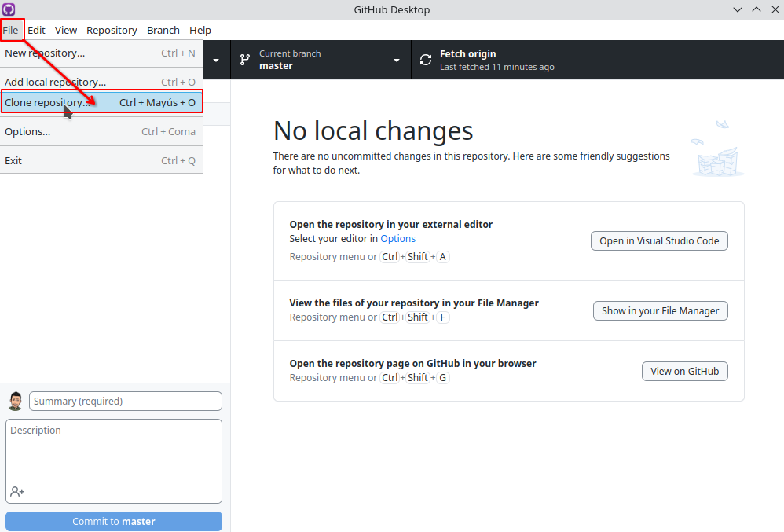Click Open in Visual Studio Code
Screen dimensions: 784x532
coord(659,240)
